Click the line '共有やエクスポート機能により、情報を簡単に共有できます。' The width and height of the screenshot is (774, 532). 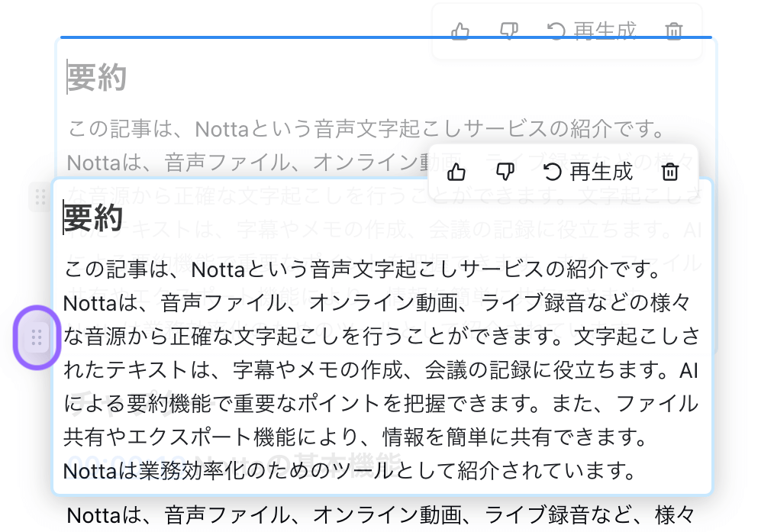(356, 437)
